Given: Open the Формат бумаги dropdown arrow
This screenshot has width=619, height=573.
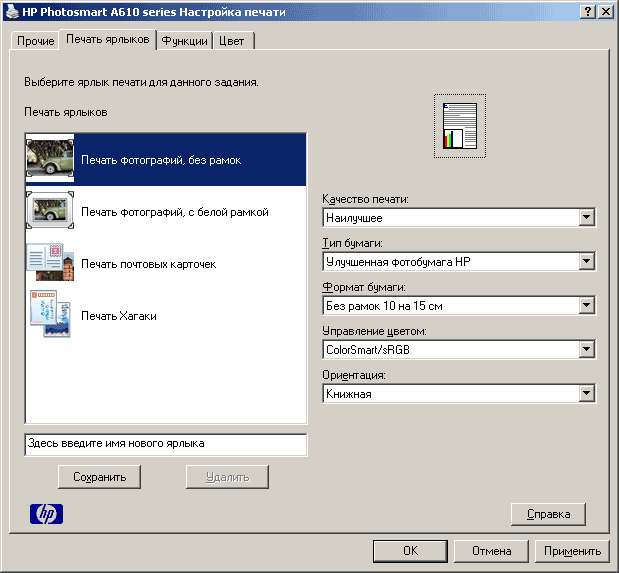Looking at the screenshot, I should (587, 305).
